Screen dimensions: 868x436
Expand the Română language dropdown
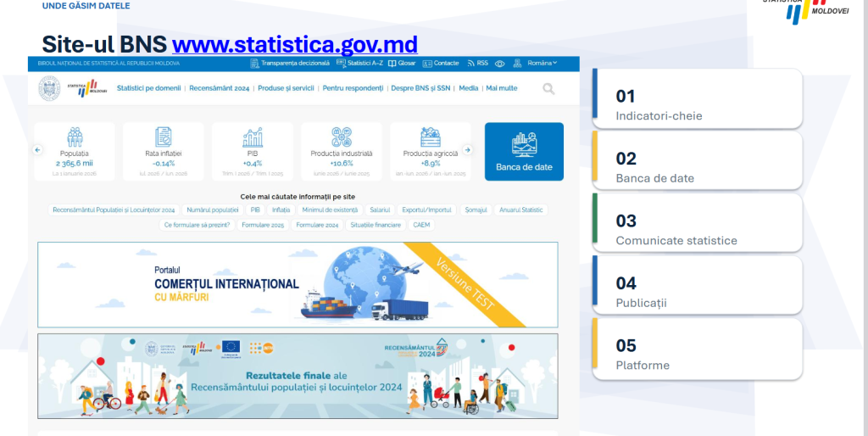pyautogui.click(x=542, y=63)
